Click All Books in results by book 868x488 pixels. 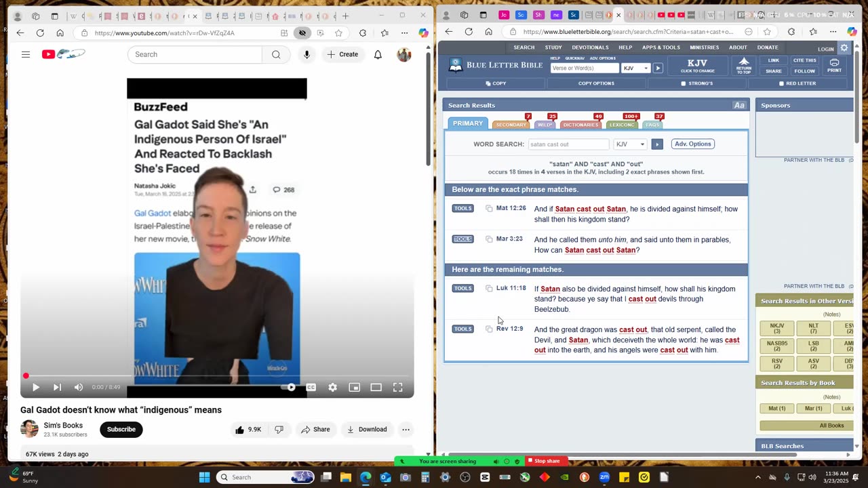[x=831, y=426]
